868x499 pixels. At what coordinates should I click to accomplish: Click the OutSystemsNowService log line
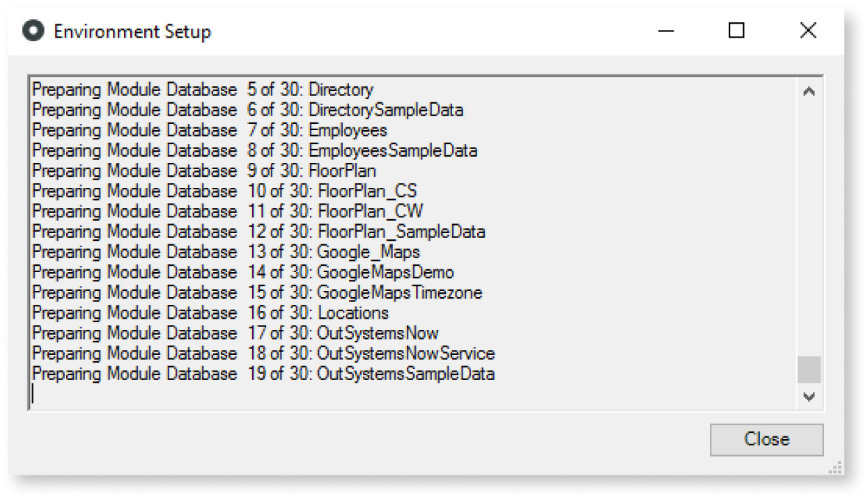point(263,354)
